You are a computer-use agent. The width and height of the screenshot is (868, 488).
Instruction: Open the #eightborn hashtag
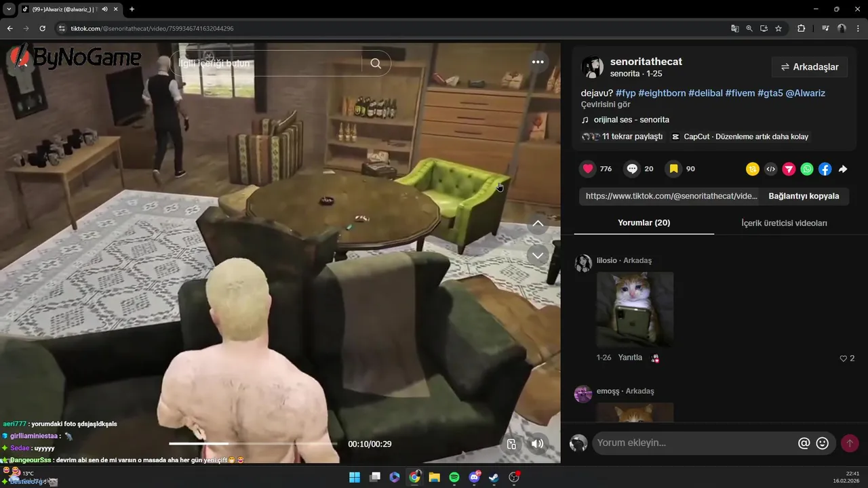tap(662, 93)
